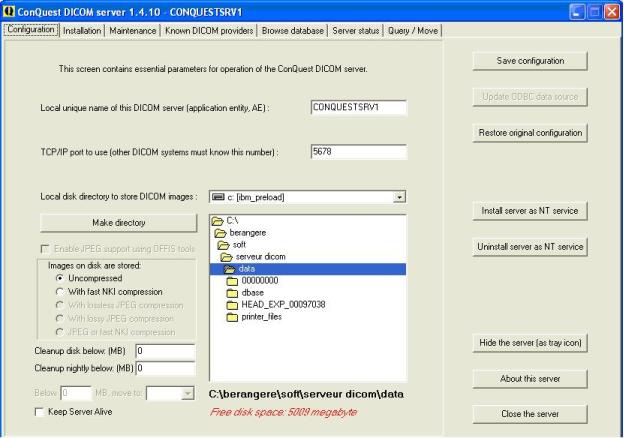Image resolution: width=624 pixels, height=438 pixels.
Task: Close the ConQuest window with the red X
Action: [x=612, y=12]
